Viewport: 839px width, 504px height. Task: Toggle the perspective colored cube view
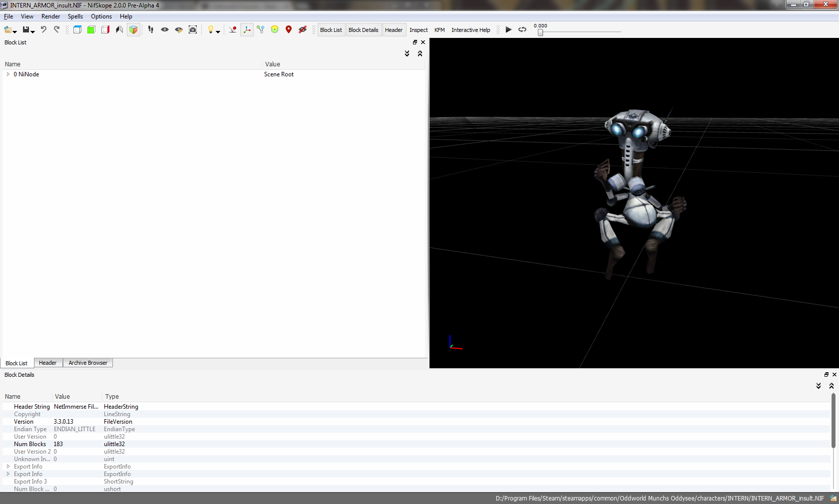[x=133, y=30]
